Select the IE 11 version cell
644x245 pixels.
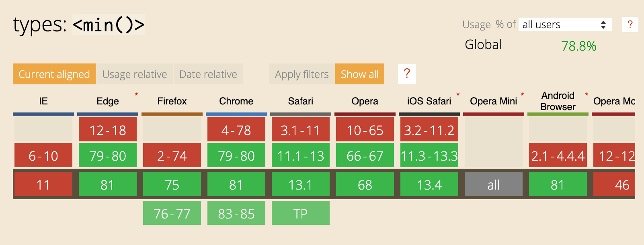[43, 184]
